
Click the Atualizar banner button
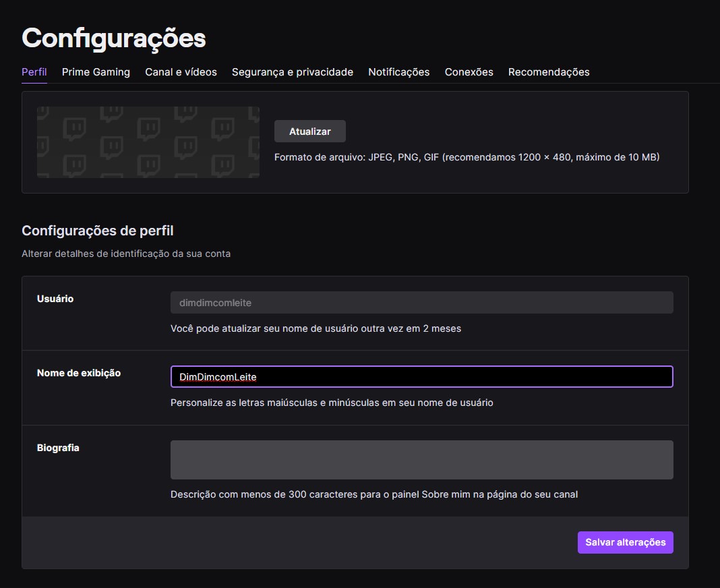(x=310, y=131)
